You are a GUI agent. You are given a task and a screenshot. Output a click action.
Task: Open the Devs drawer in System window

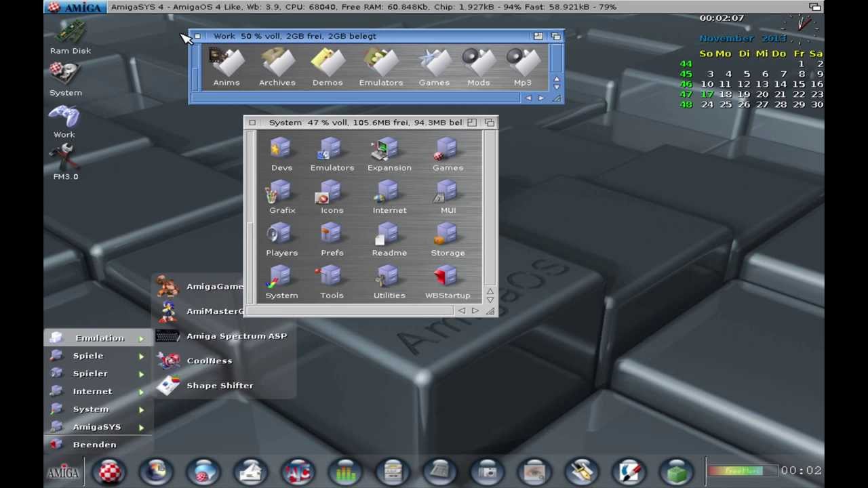point(281,155)
